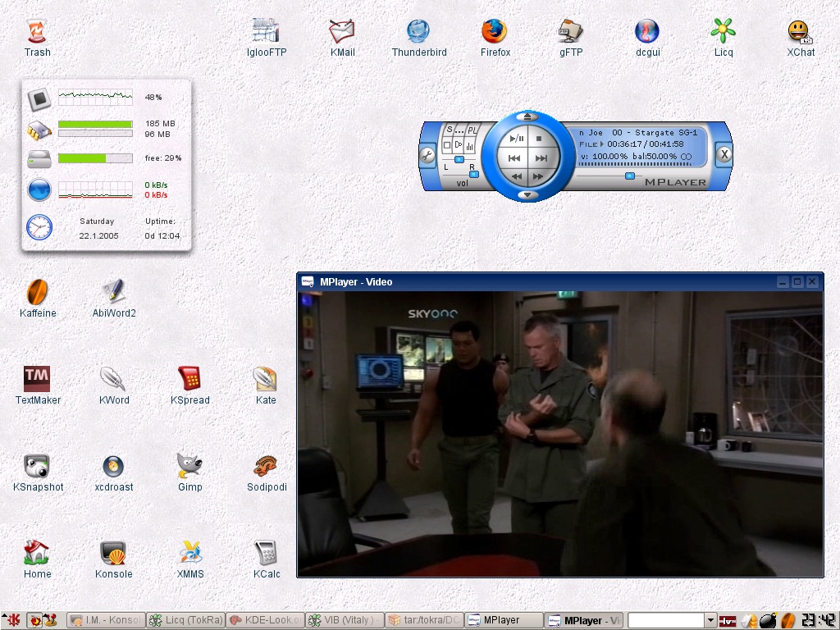Click the L/R balance slider handle
Image resolution: width=840 pixels, height=630 pixels.
point(459,160)
